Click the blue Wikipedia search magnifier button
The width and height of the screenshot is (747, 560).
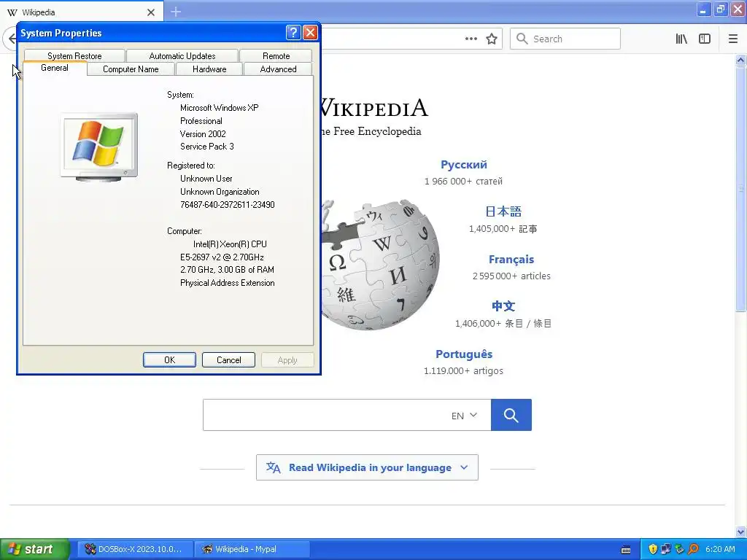click(x=511, y=415)
